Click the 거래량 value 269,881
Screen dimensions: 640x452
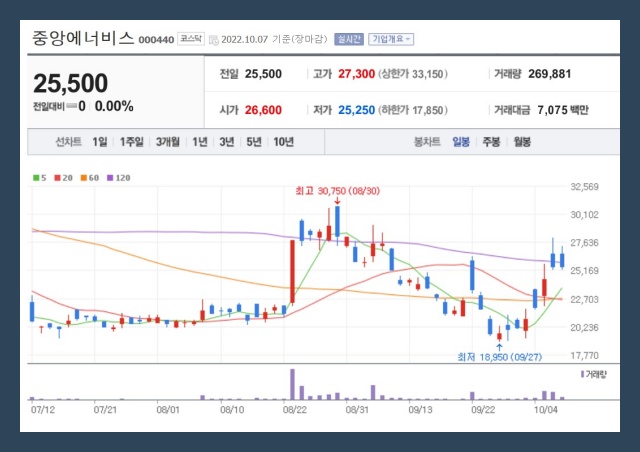549,74
